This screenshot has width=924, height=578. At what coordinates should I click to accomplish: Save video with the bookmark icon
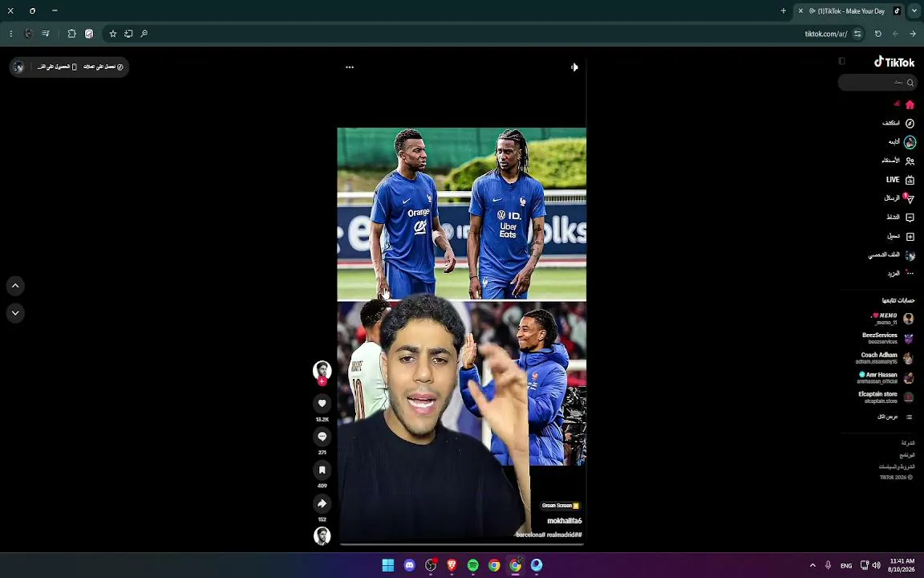pos(322,470)
